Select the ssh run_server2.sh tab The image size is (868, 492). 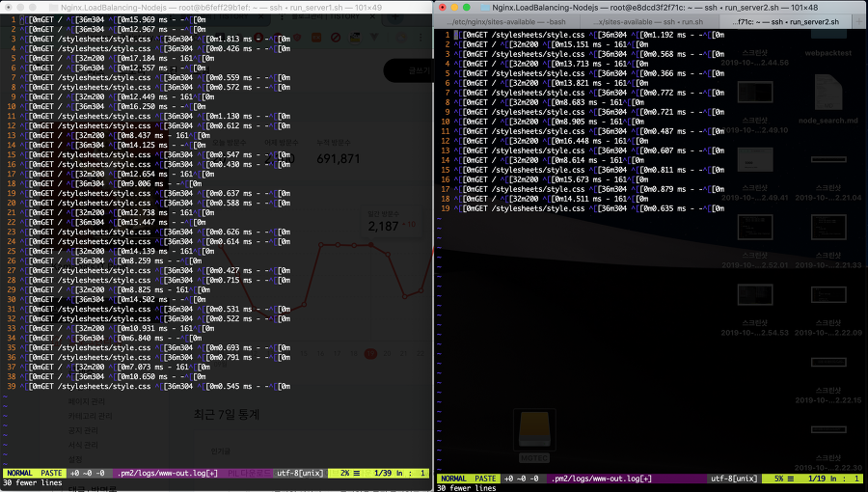coord(785,21)
